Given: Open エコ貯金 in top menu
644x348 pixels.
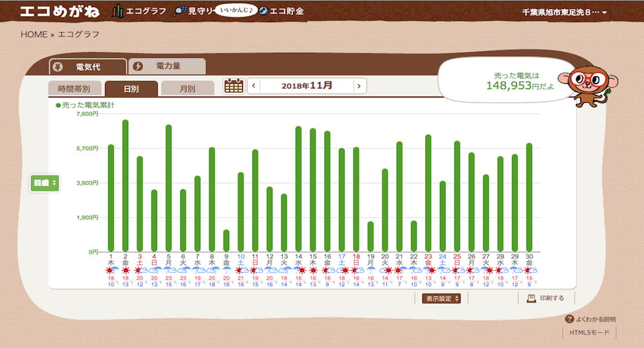Looking at the screenshot, I should 287,11.
